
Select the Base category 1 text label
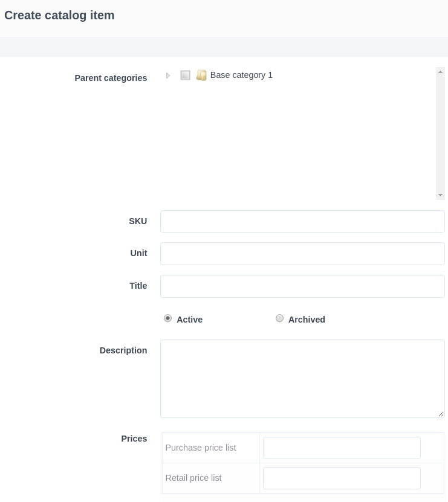tap(241, 75)
